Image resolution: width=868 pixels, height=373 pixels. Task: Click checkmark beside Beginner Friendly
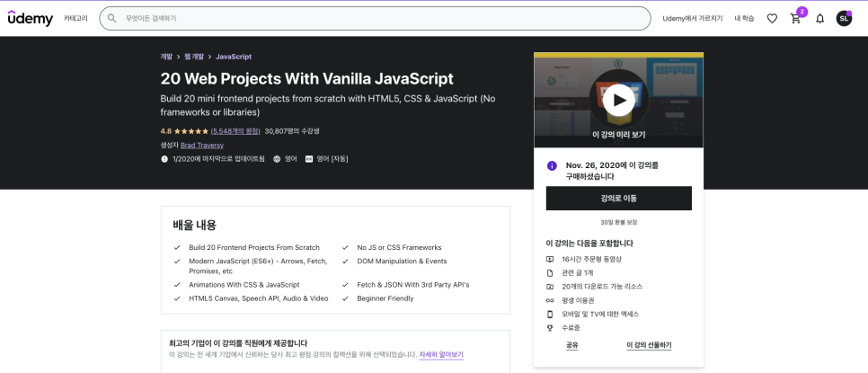[x=345, y=298]
